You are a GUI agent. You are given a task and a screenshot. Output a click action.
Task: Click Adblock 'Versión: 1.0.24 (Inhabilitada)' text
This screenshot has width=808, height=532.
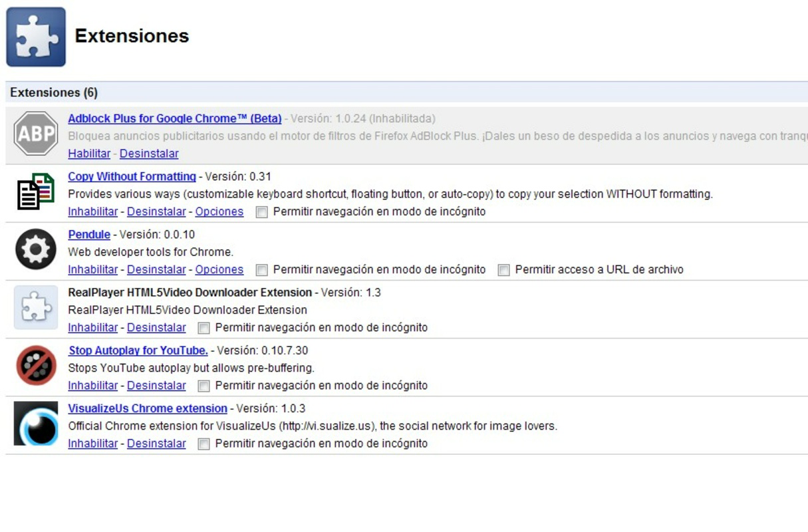363,119
